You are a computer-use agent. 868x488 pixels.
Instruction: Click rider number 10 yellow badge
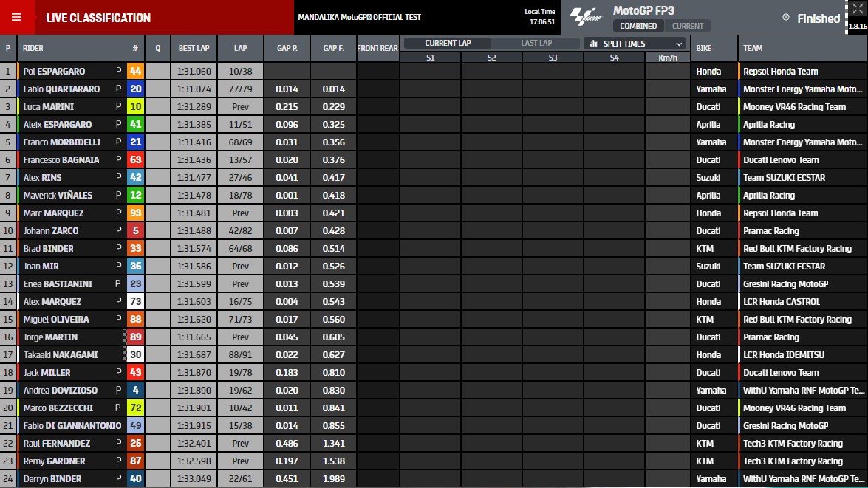point(136,107)
